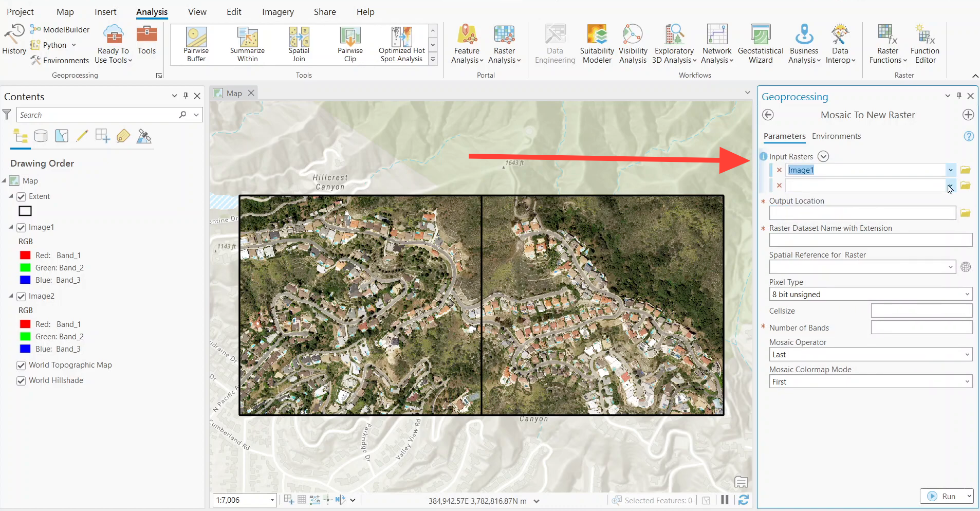980x511 pixels.
Task: Launch ModelBuilder from the ribbon
Action: (60, 29)
